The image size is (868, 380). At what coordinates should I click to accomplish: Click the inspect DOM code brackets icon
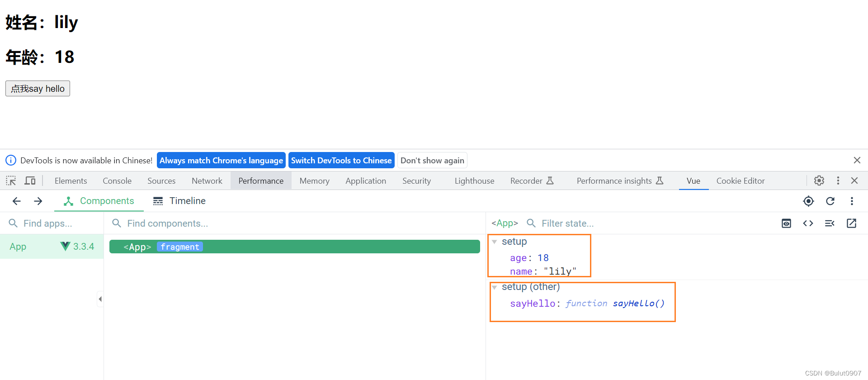point(808,223)
